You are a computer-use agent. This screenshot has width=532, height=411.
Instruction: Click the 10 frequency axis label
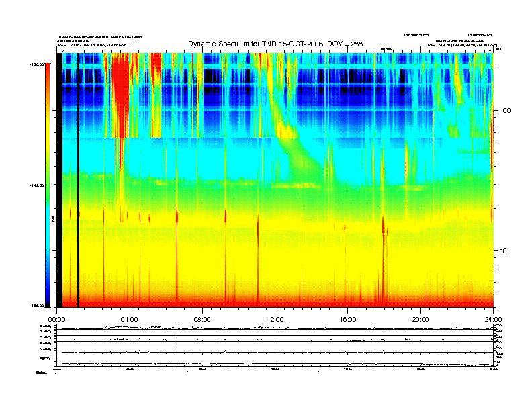click(x=504, y=251)
